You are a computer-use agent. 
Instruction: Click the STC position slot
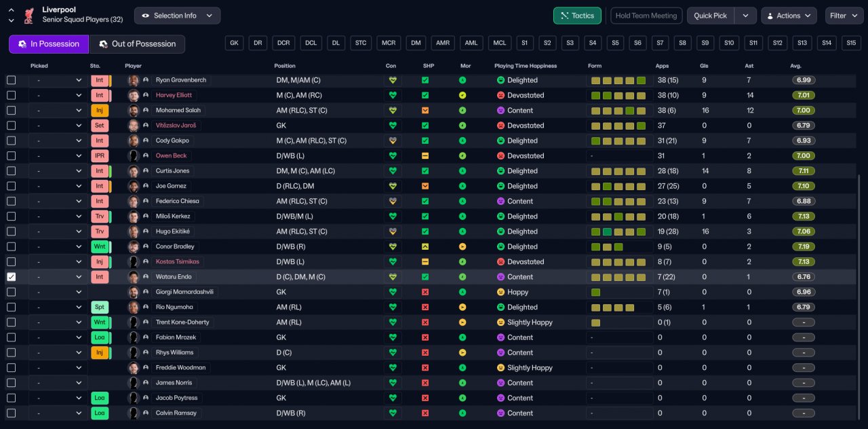click(361, 43)
